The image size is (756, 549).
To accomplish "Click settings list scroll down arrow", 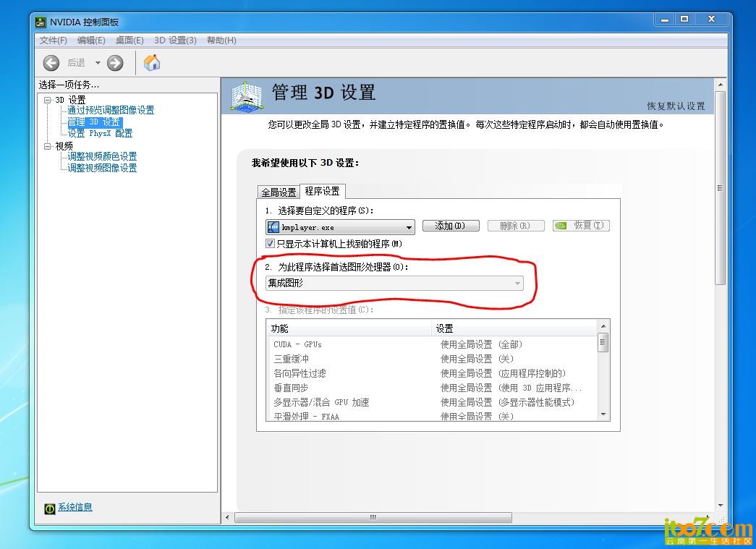I will point(603,414).
